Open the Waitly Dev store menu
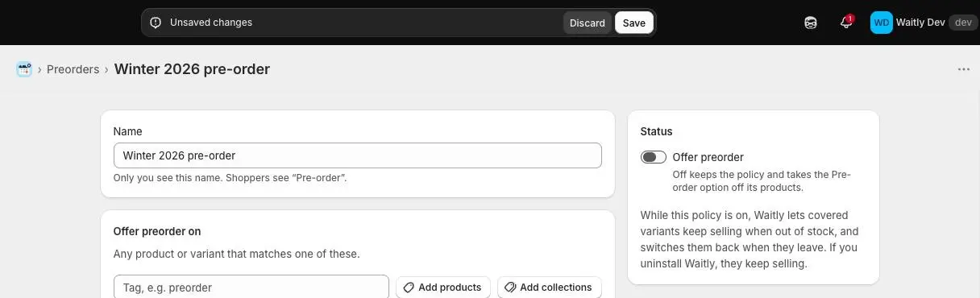980x298 pixels. (924, 23)
